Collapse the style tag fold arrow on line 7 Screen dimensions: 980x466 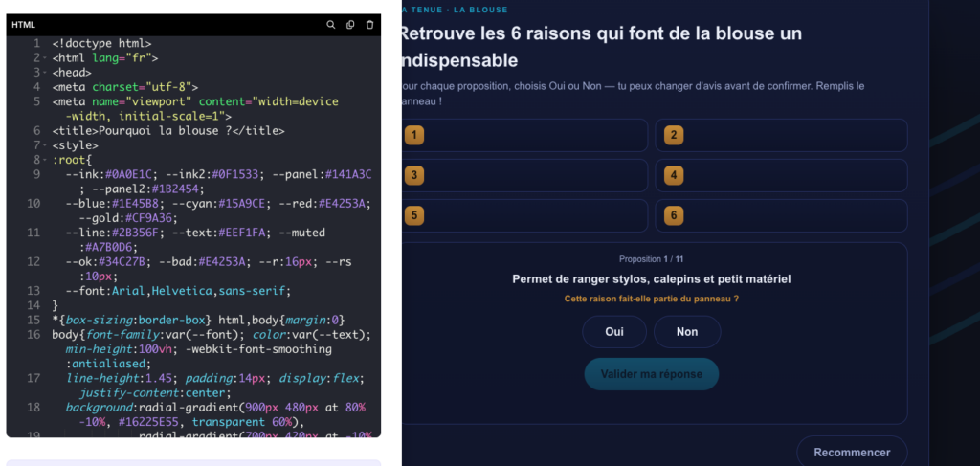[x=46, y=146]
